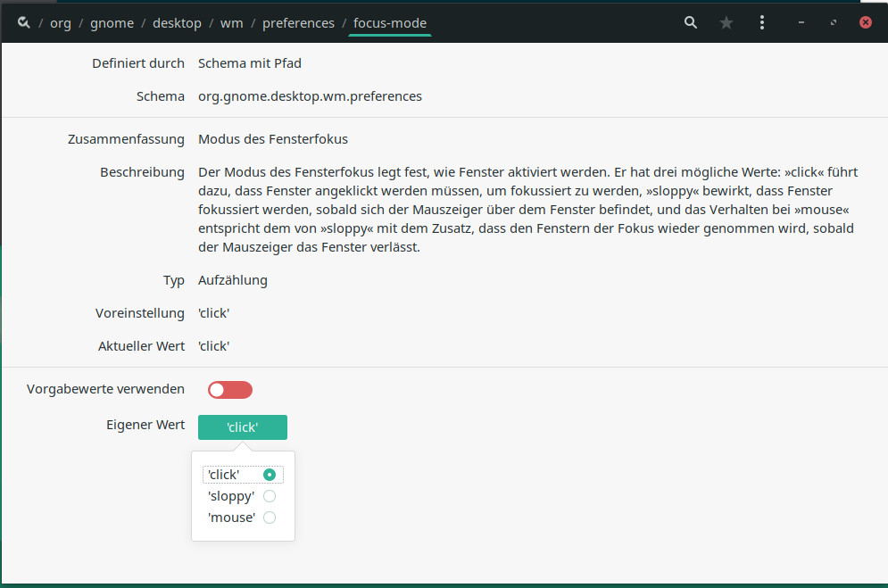This screenshot has height=588, width=888.
Task: Open the 'Eigener Wert' dropdown button
Action: pyautogui.click(x=243, y=427)
